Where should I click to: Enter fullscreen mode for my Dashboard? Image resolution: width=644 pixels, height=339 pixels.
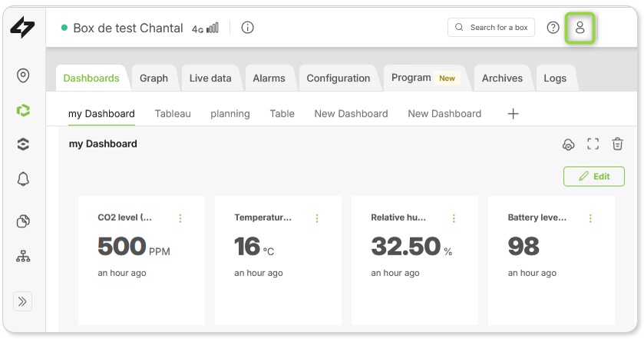click(593, 144)
